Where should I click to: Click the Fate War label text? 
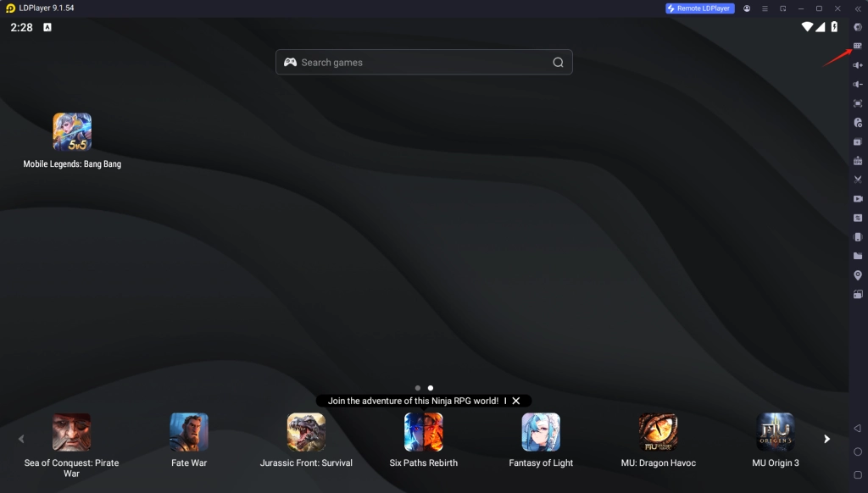tap(189, 463)
